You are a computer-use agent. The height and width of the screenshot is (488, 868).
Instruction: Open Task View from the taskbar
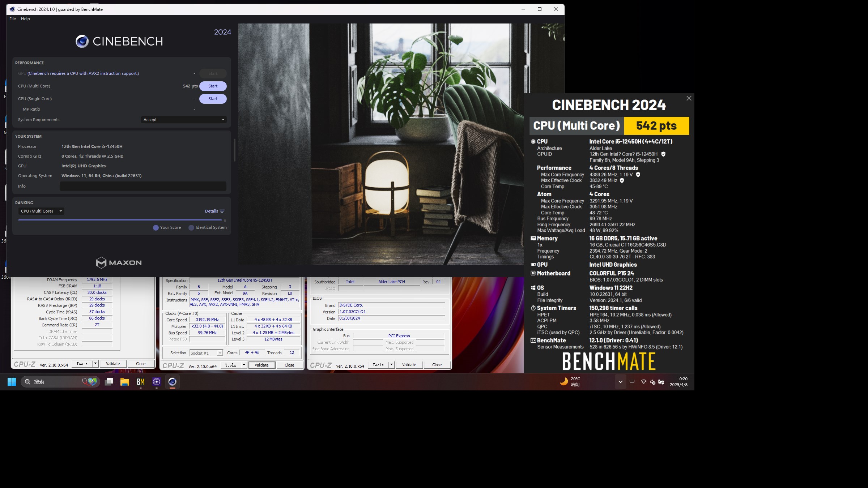[109, 382]
